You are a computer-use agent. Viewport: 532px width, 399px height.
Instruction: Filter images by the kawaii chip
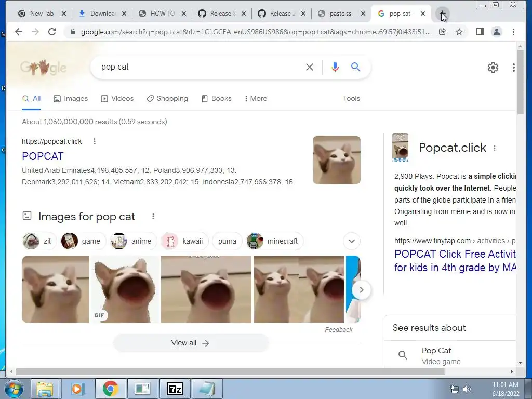pos(184,241)
